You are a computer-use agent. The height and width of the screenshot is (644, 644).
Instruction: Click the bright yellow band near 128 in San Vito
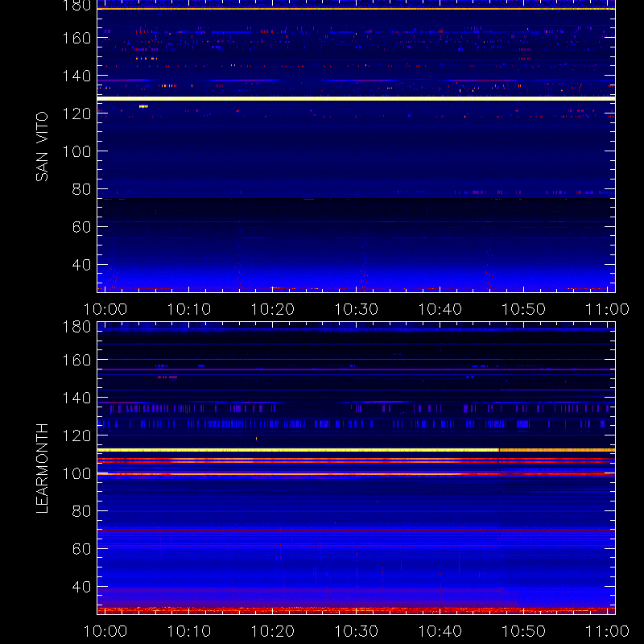pyautogui.click(x=356, y=98)
